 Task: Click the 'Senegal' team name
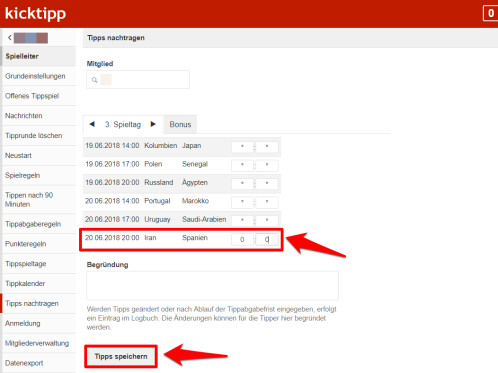[x=195, y=164]
